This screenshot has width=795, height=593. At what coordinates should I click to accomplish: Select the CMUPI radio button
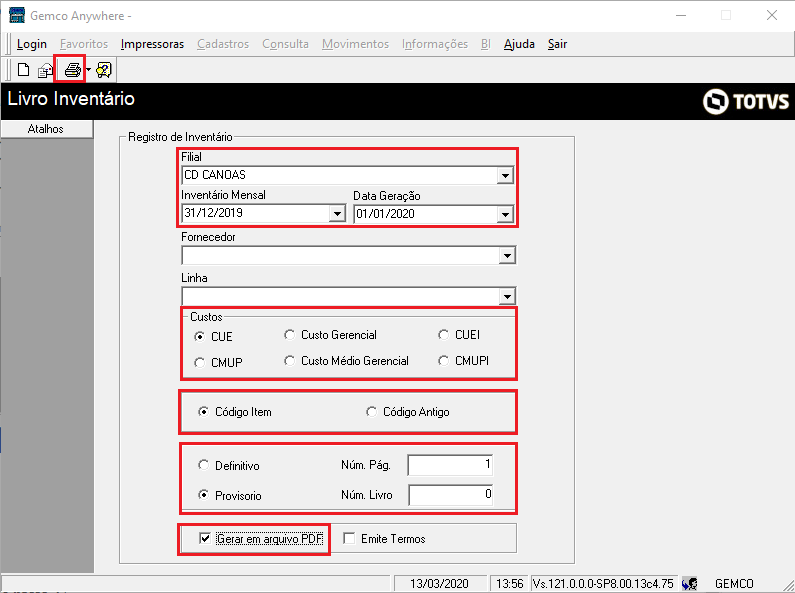444,361
